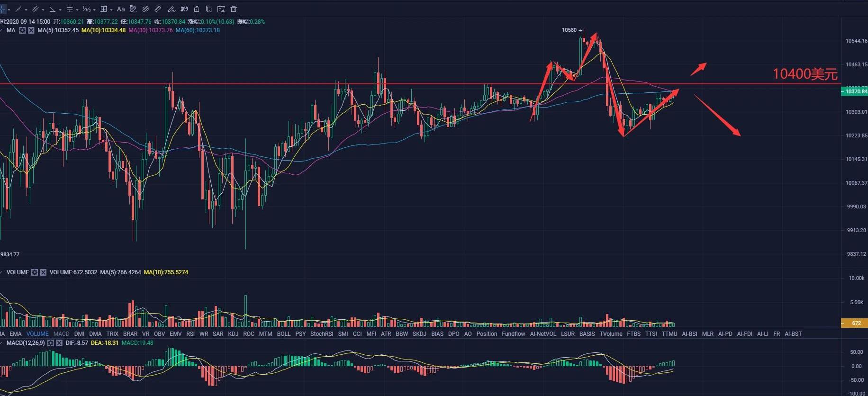Viewport: 868px width, 396px height.
Task: Open the triangle shape tool dropdown
Action: click(60, 9)
